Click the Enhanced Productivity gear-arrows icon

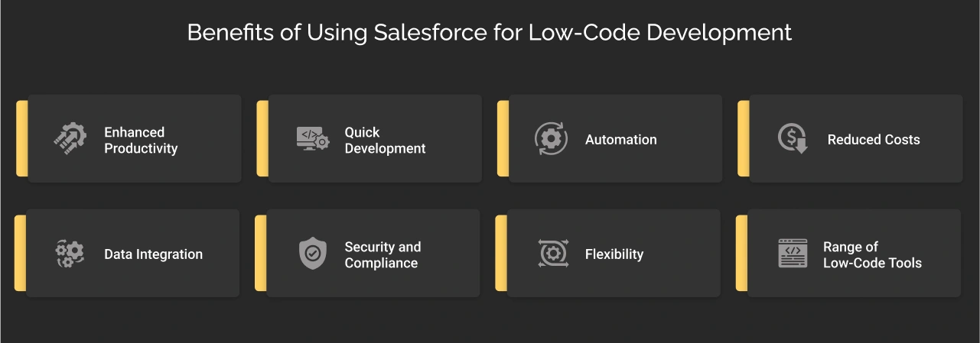70,139
